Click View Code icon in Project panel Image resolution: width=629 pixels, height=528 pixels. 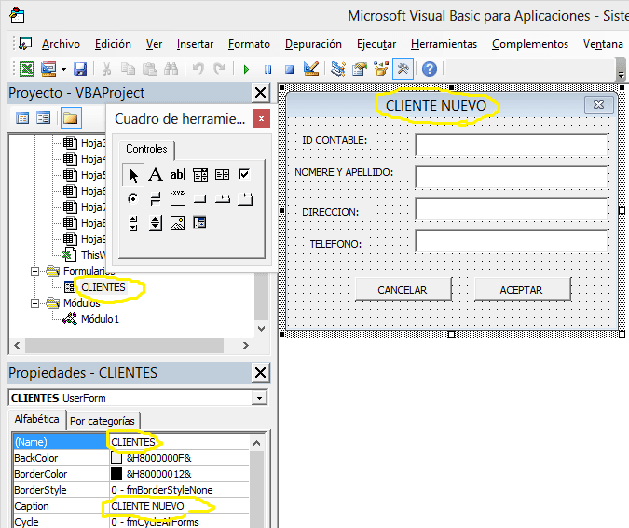(x=22, y=118)
